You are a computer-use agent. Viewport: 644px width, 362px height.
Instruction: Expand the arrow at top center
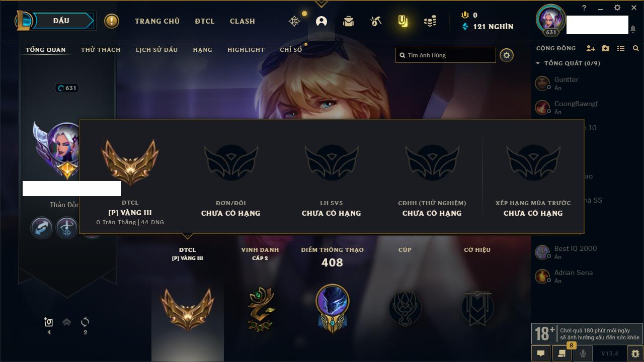(x=321, y=4)
